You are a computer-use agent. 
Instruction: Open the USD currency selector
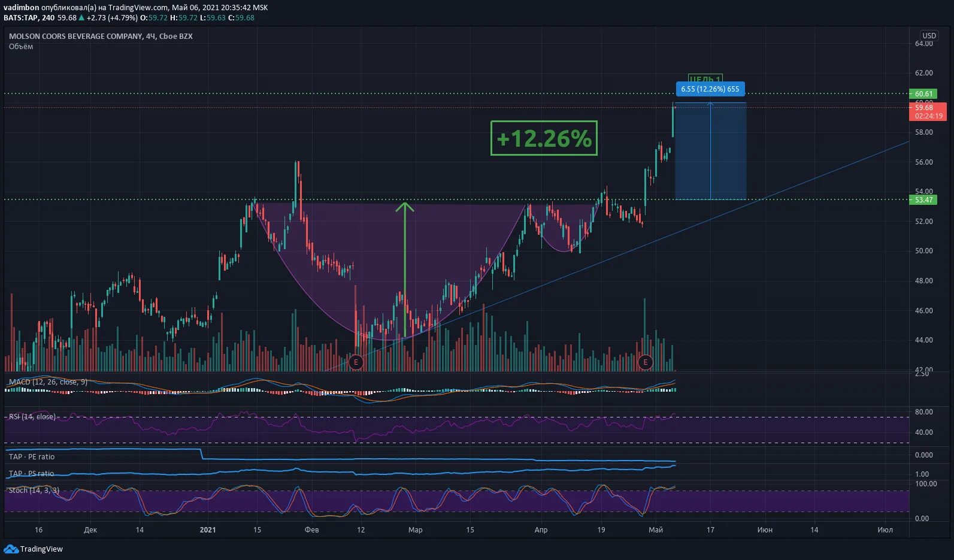pyautogui.click(x=929, y=35)
